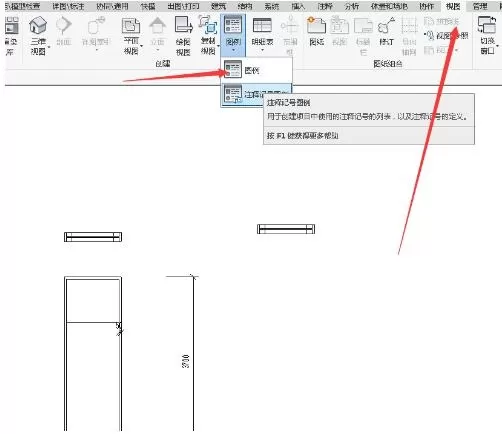Screen dimensions: 502x434
Task: Select the vertical dimension value text
Action: click(186, 361)
